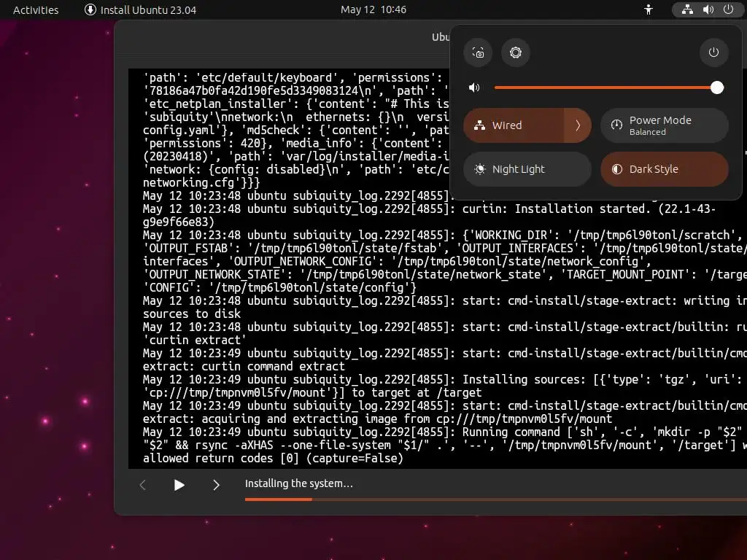Click the 'Installing the system…' status text

click(298, 483)
